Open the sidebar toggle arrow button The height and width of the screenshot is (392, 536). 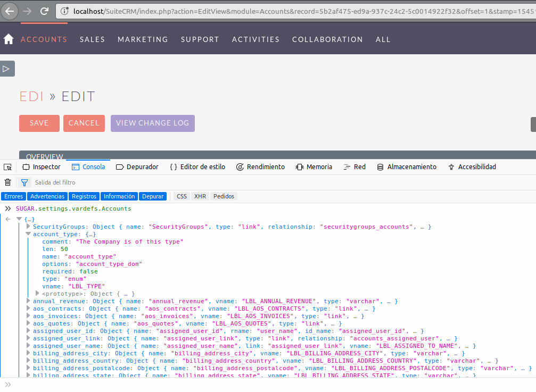coord(7,69)
